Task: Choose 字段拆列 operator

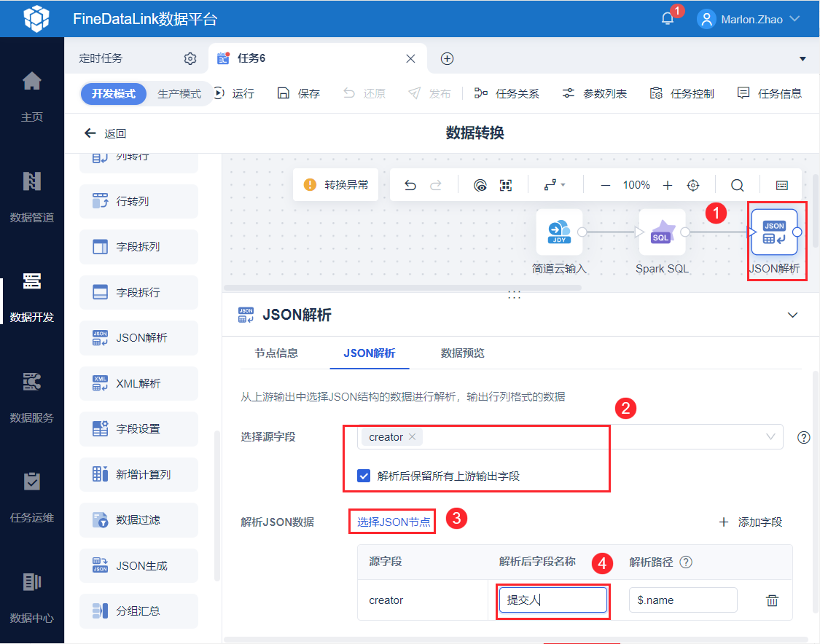Action: [138, 247]
